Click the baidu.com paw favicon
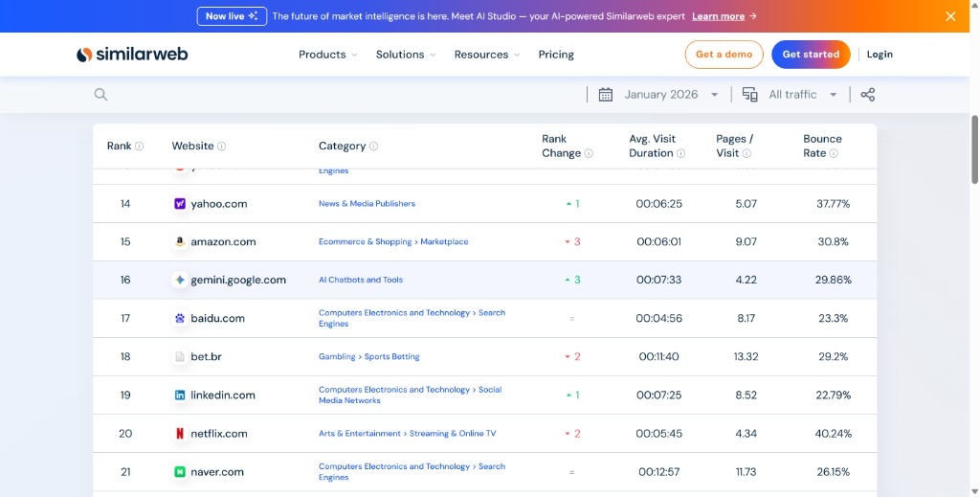980x497 pixels. click(x=180, y=318)
